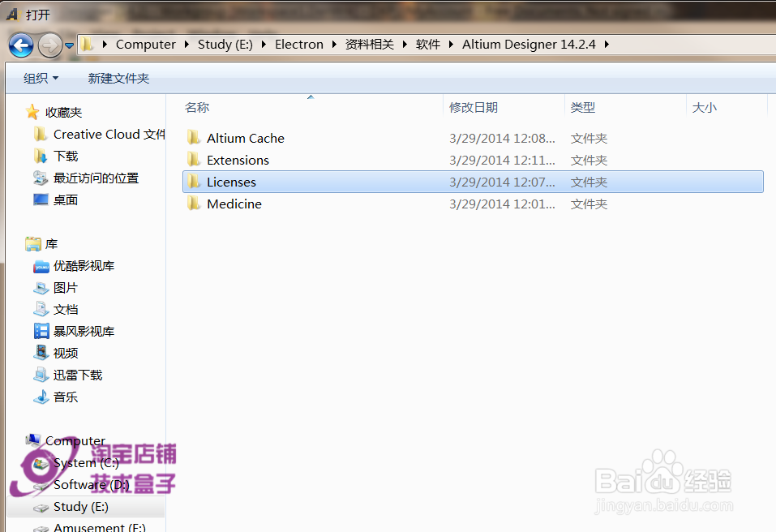Click the Extensions folder name
The image size is (776, 532).
click(x=238, y=161)
